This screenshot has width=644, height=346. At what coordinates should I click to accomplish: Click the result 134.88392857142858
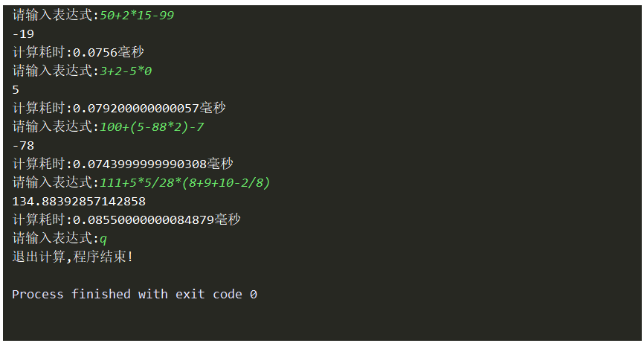coord(79,202)
